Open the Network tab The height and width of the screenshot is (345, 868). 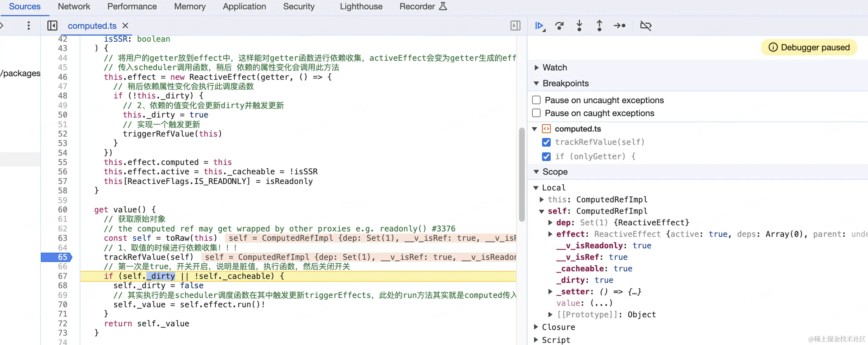coord(74,6)
